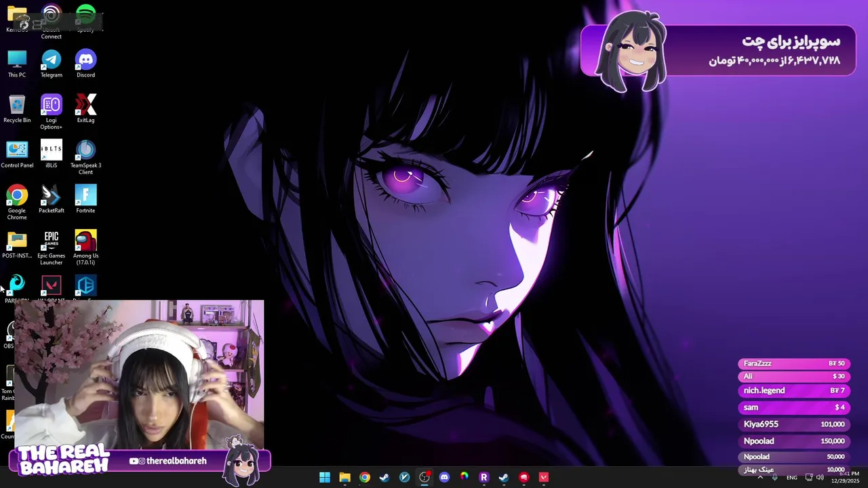Open the Logi Options+ shortcut
The height and width of the screenshot is (488, 868).
pyautogui.click(x=51, y=113)
